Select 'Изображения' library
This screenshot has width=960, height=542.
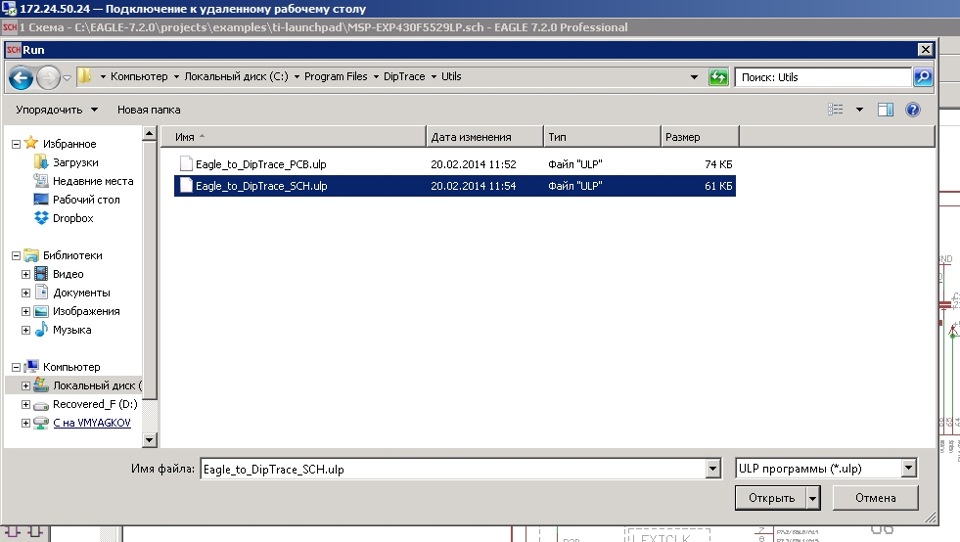tap(86, 311)
